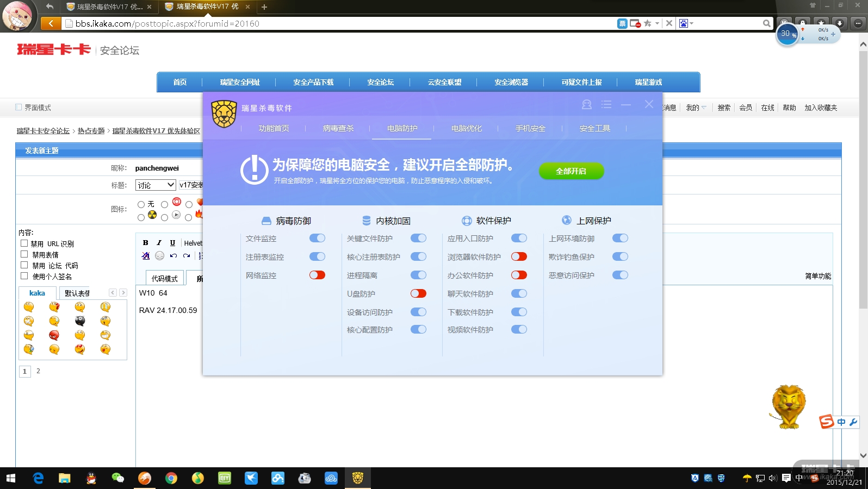Viewport: 868px width, 489px height.
Task: Open the 安全工具 tab
Action: [594, 128]
